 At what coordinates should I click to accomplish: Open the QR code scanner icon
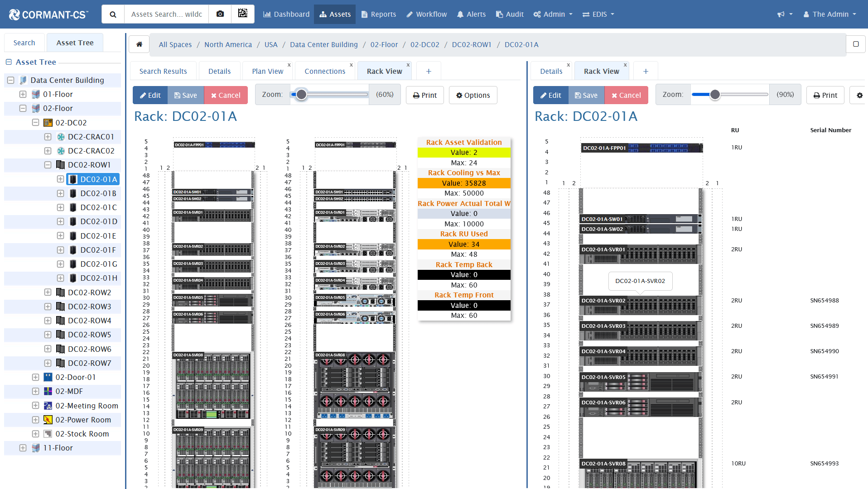coord(243,14)
